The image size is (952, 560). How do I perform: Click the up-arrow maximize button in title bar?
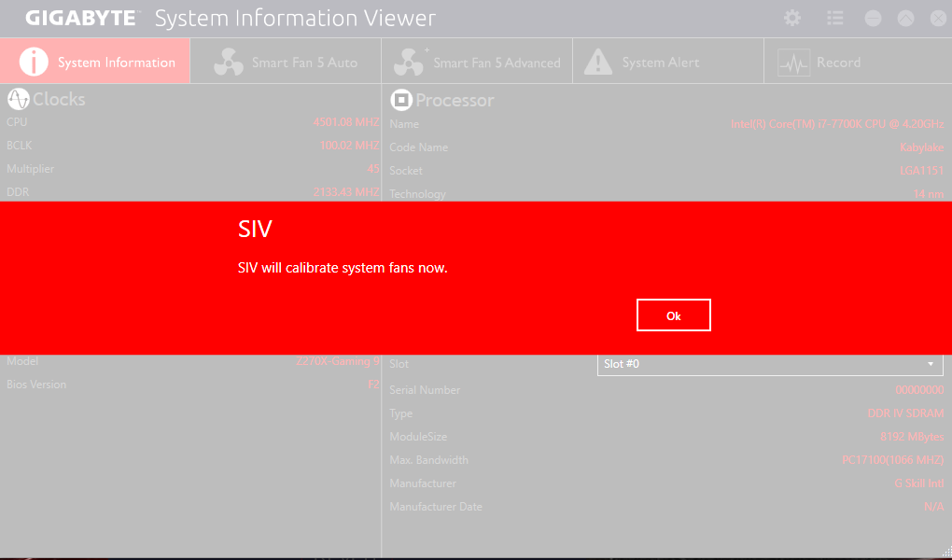click(905, 19)
